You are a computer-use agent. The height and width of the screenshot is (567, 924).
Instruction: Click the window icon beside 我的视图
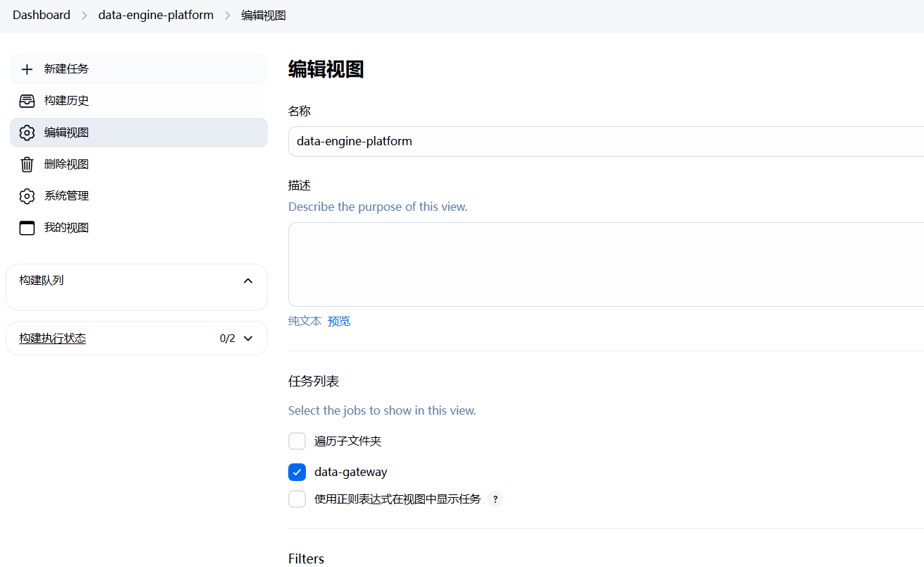point(27,228)
